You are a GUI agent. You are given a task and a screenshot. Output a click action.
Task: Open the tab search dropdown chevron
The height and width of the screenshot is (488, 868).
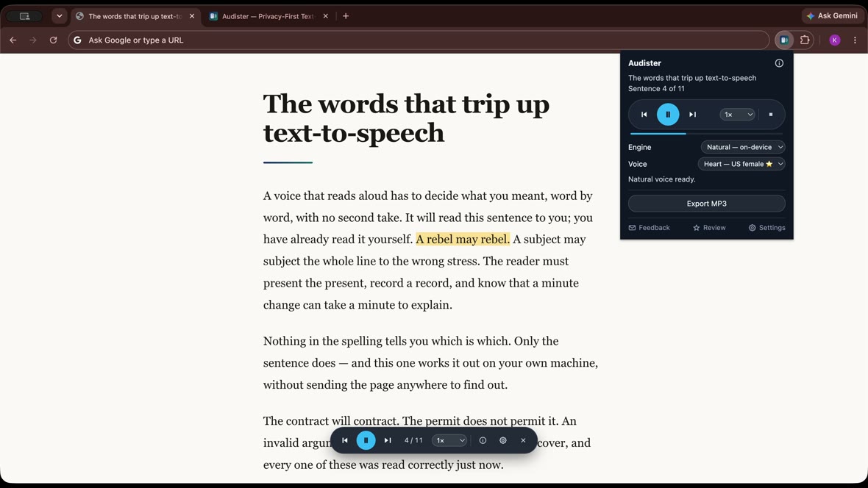point(60,16)
